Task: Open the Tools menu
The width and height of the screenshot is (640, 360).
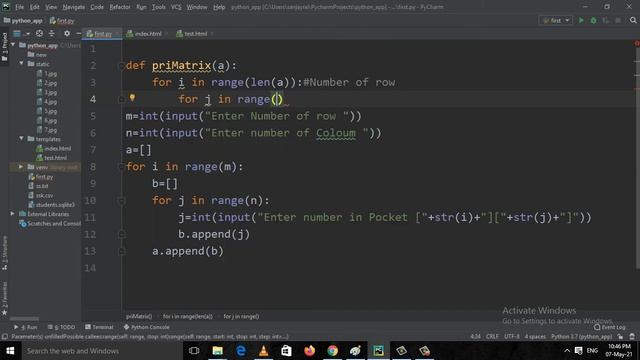Action: pyautogui.click(x=158, y=7)
